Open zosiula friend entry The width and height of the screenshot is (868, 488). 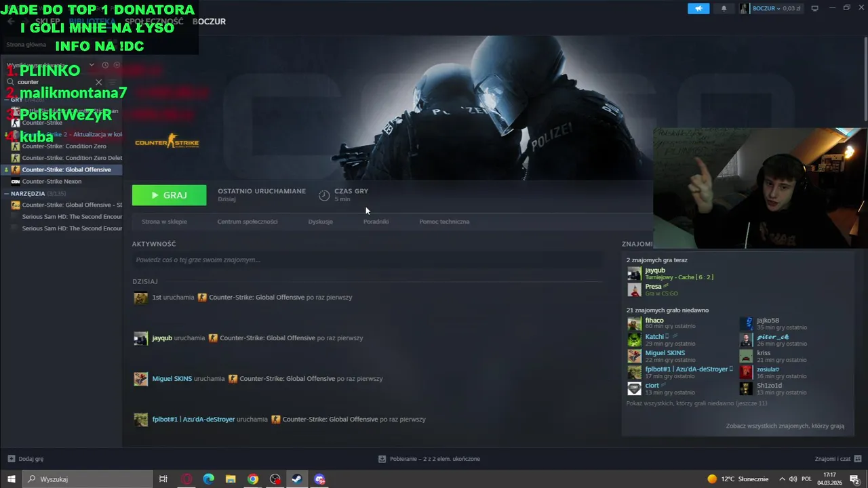(x=768, y=369)
